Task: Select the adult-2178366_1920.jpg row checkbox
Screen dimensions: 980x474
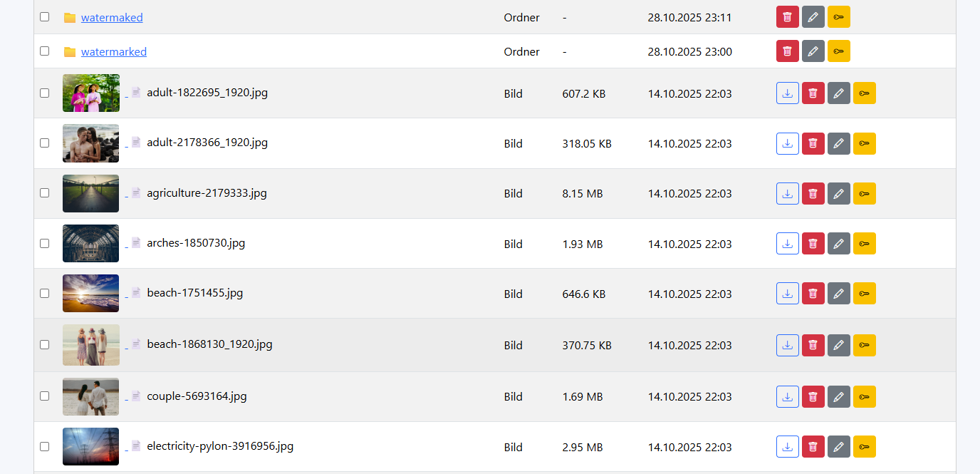Action: pos(45,143)
